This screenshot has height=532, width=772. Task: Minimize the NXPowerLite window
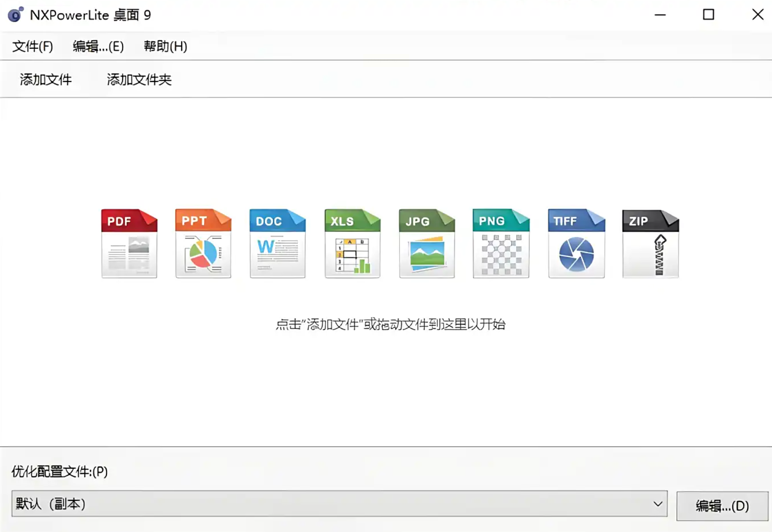(660, 15)
